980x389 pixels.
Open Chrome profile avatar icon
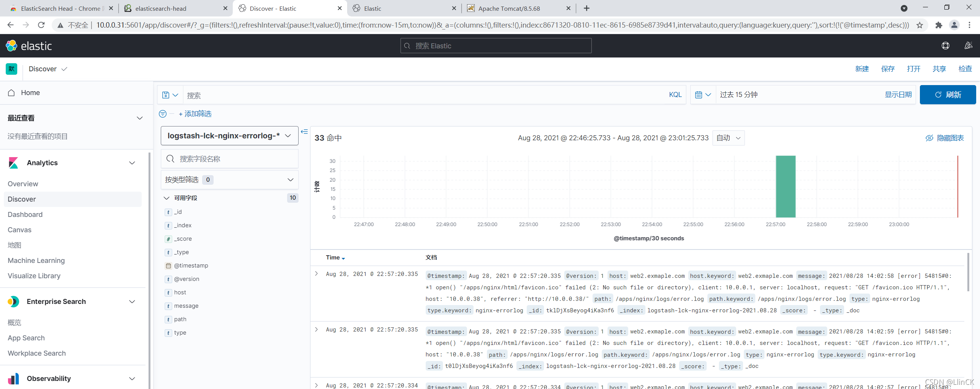tap(954, 25)
